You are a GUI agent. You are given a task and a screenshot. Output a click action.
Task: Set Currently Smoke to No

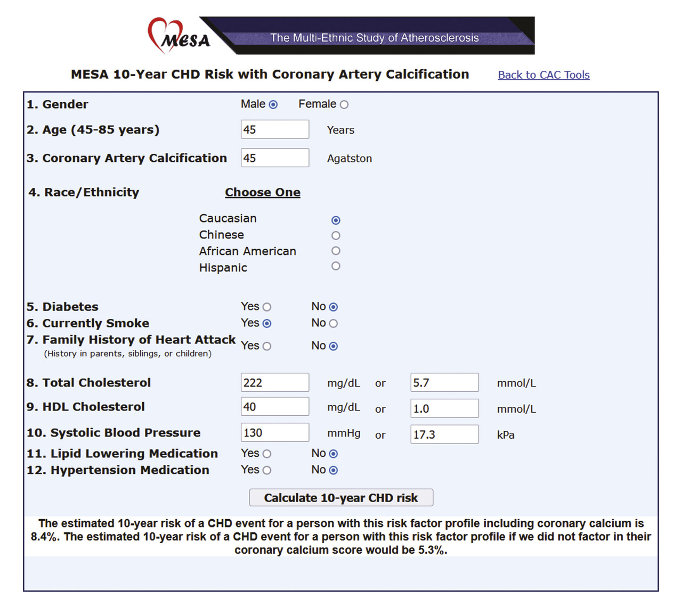click(334, 324)
